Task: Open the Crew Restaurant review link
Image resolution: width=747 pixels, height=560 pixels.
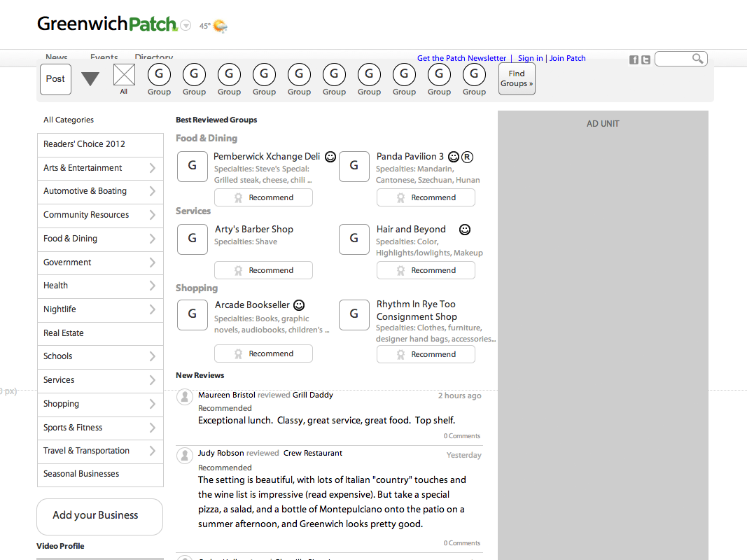Action: pos(312,453)
